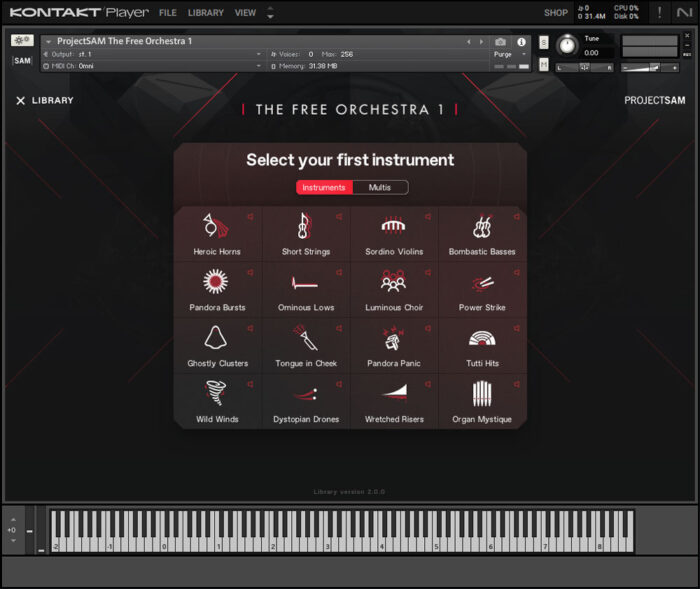This screenshot has height=589, width=700.
Task: Preview Heroic Horns with its speaker icon
Action: [x=250, y=217]
